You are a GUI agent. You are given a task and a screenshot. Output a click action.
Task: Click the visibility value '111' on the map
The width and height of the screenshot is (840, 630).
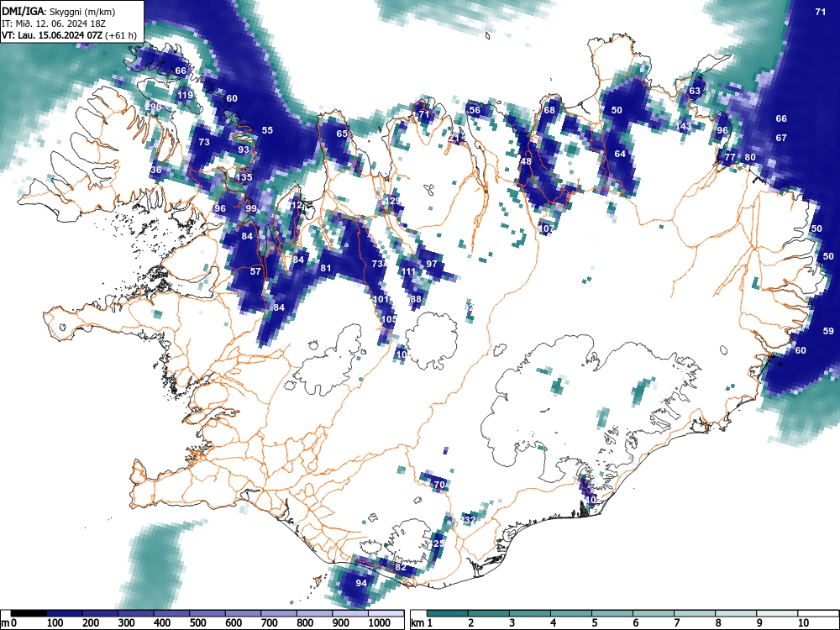pos(408,271)
